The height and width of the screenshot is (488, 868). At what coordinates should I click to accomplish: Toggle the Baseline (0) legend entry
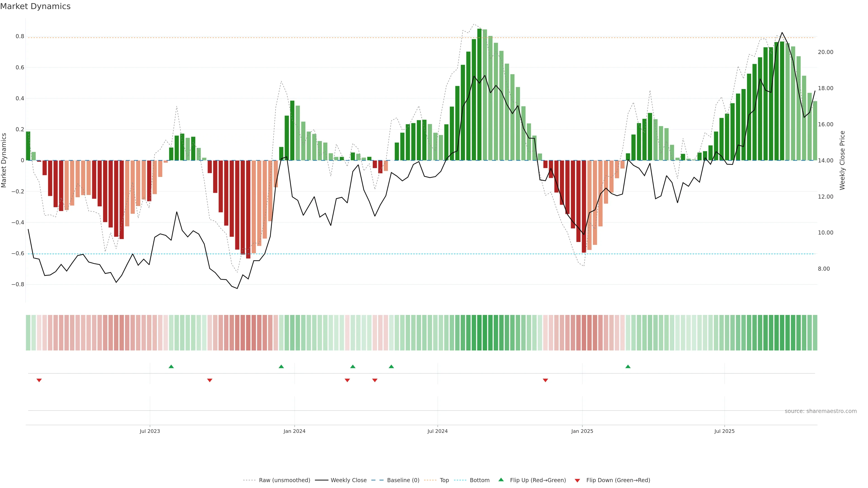click(x=403, y=480)
